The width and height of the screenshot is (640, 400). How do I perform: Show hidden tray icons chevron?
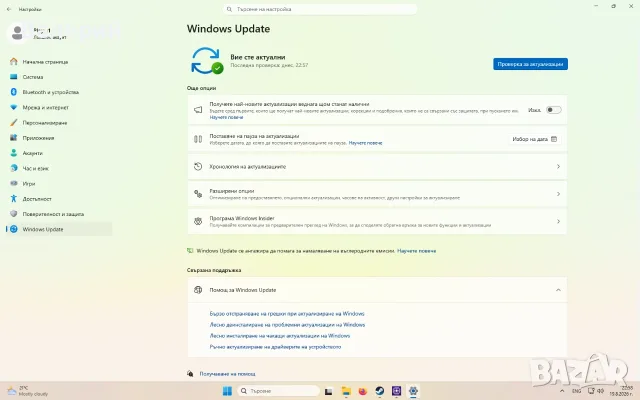(x=562, y=391)
